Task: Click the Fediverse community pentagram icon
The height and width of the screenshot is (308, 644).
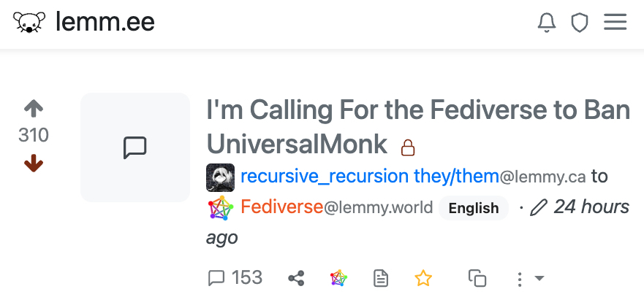Action: click(221, 208)
